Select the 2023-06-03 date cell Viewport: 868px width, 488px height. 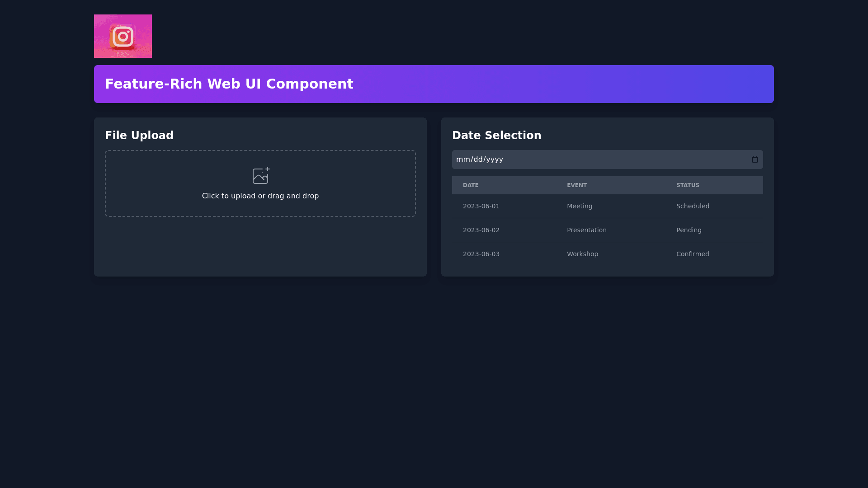pyautogui.click(x=481, y=254)
